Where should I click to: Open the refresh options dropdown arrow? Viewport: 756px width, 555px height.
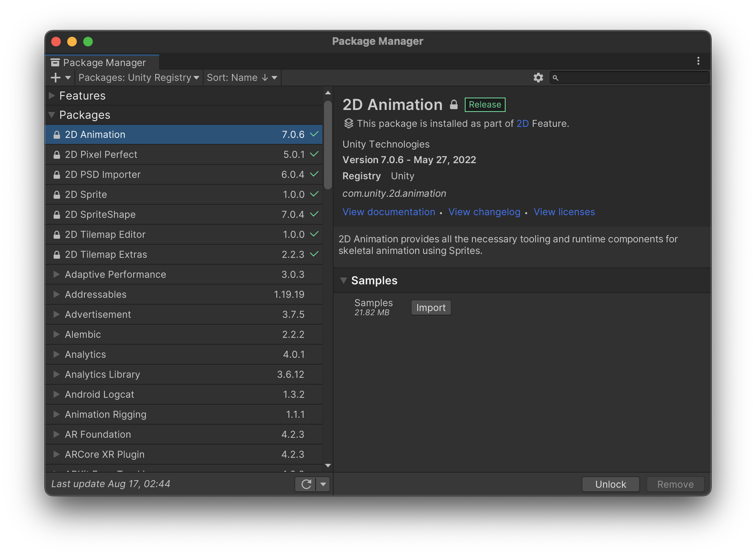pyautogui.click(x=323, y=484)
